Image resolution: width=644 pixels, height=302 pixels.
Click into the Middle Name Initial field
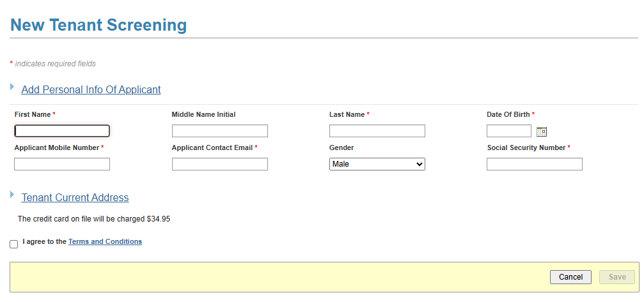coord(219,131)
